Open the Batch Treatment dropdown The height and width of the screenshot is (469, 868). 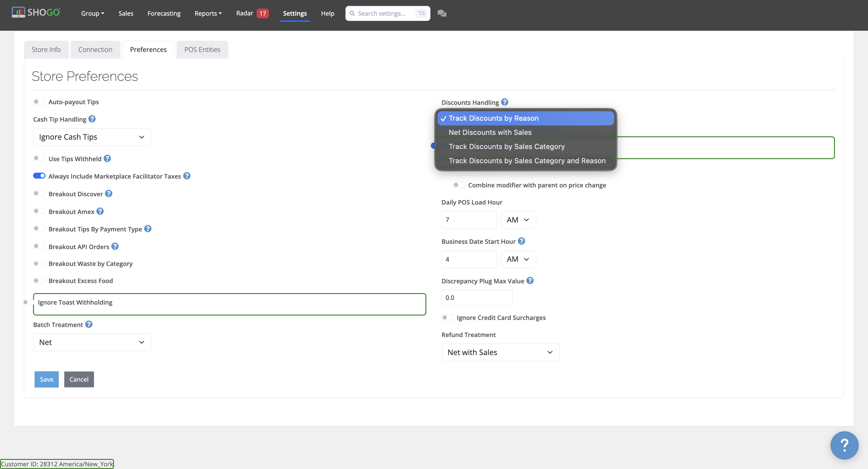92,342
